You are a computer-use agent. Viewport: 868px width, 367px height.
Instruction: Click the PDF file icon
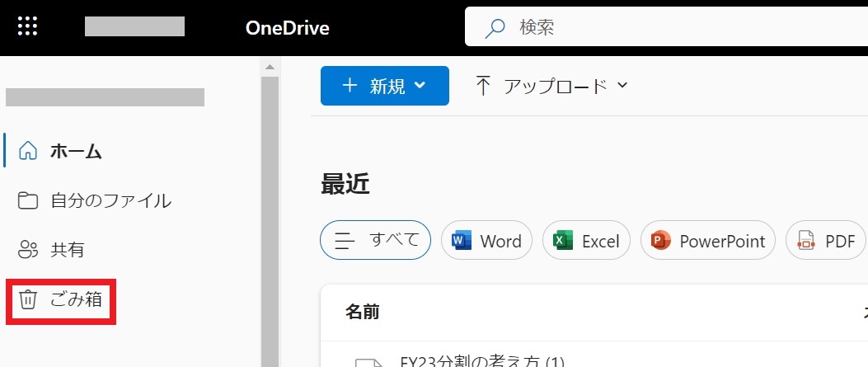pos(806,241)
